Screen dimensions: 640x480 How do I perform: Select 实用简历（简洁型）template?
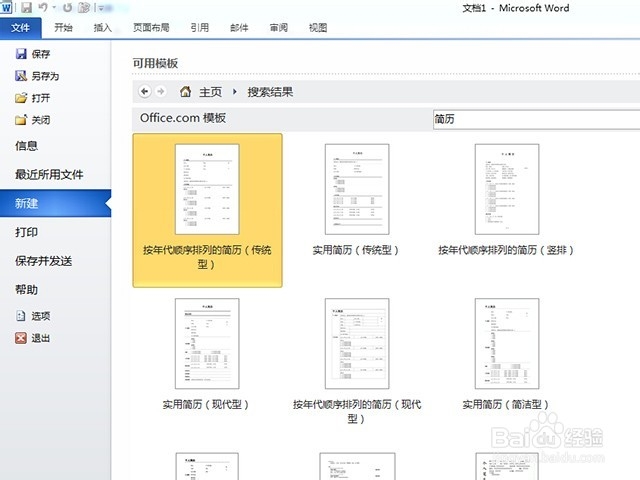click(x=507, y=354)
